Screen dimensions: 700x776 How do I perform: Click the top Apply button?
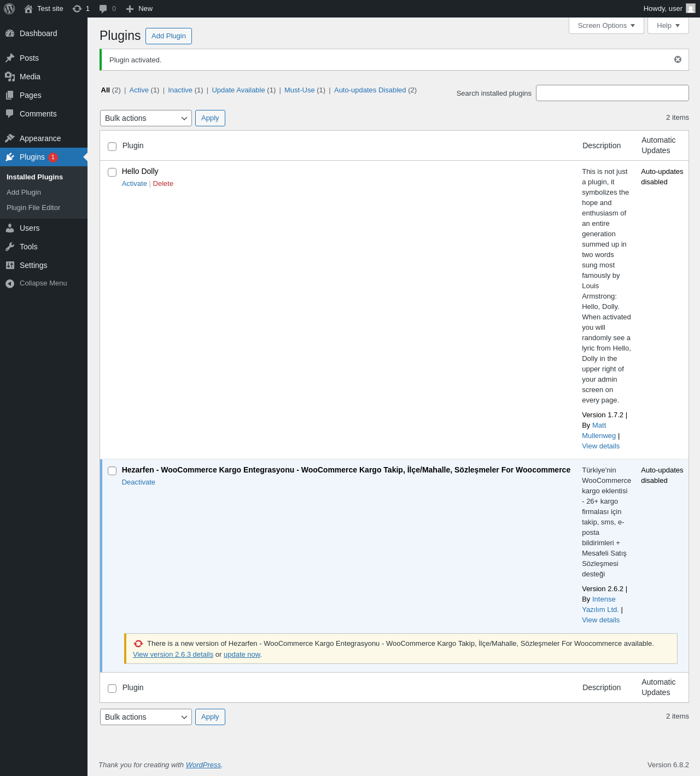click(x=210, y=118)
